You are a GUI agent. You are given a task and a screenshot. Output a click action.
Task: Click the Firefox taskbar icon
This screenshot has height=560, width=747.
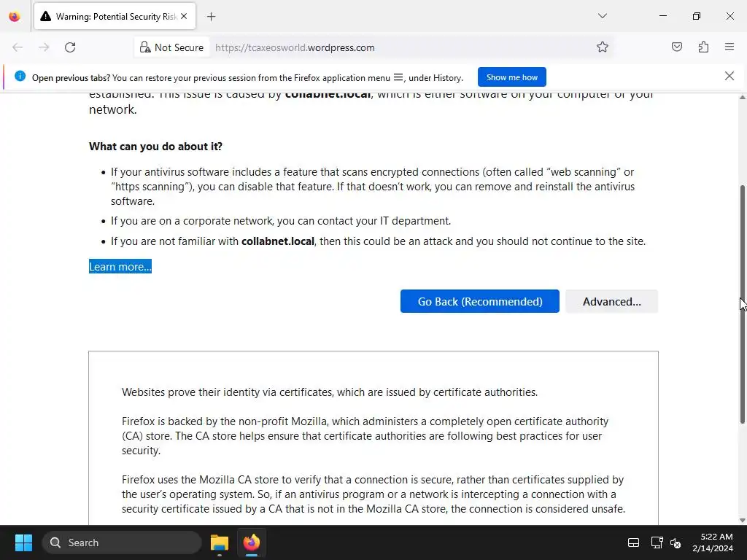click(252, 542)
